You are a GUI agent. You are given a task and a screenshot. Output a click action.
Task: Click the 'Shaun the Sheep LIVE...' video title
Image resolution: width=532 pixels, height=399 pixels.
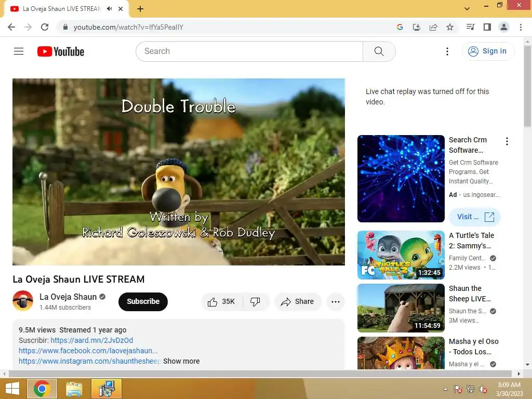coord(470,294)
